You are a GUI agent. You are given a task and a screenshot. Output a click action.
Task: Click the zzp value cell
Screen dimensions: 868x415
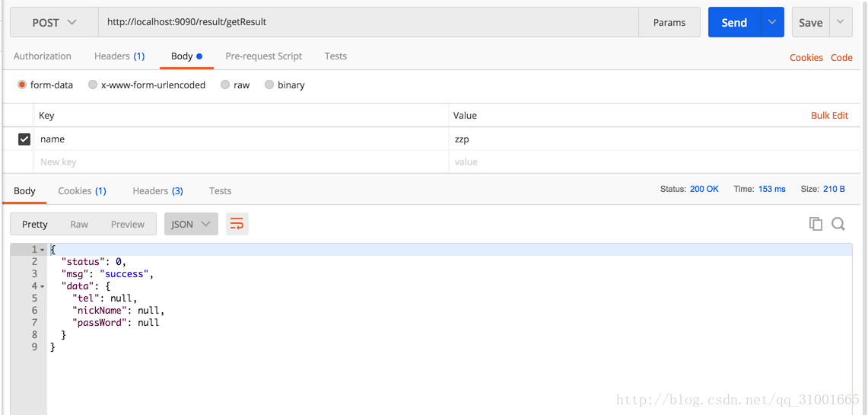tap(653, 139)
